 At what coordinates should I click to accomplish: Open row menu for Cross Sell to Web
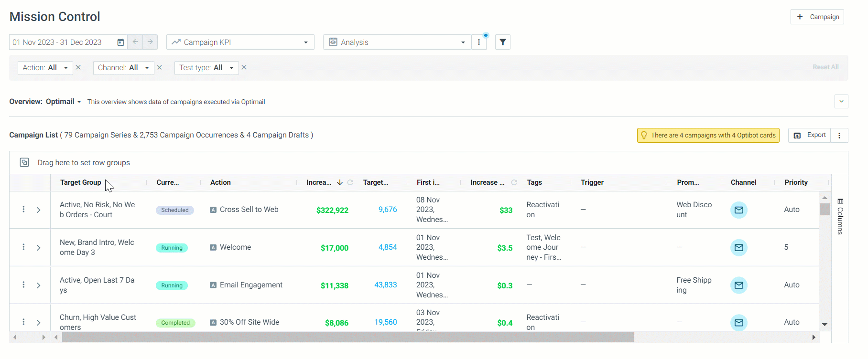[23, 209]
